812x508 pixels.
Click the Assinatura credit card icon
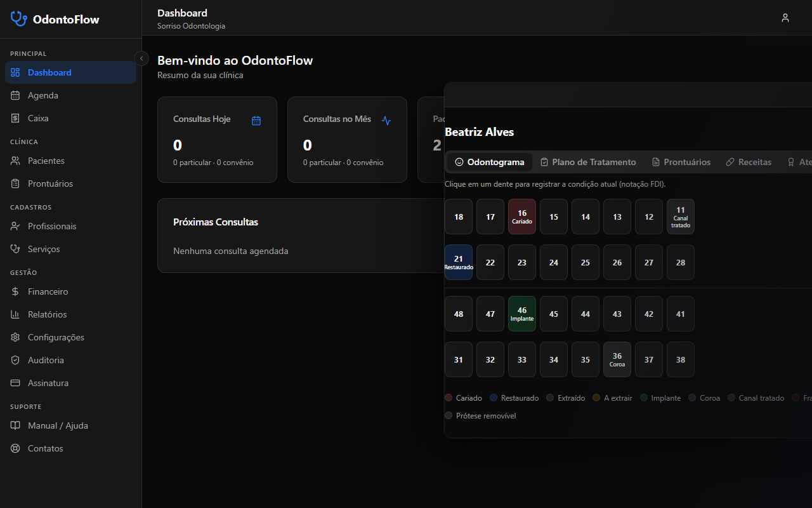16,383
